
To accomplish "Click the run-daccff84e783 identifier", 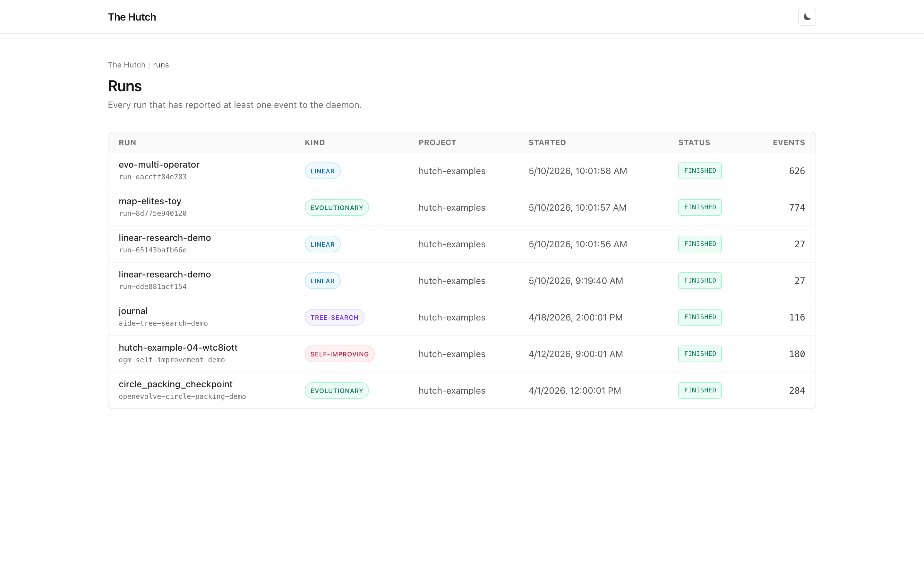I will tap(152, 177).
